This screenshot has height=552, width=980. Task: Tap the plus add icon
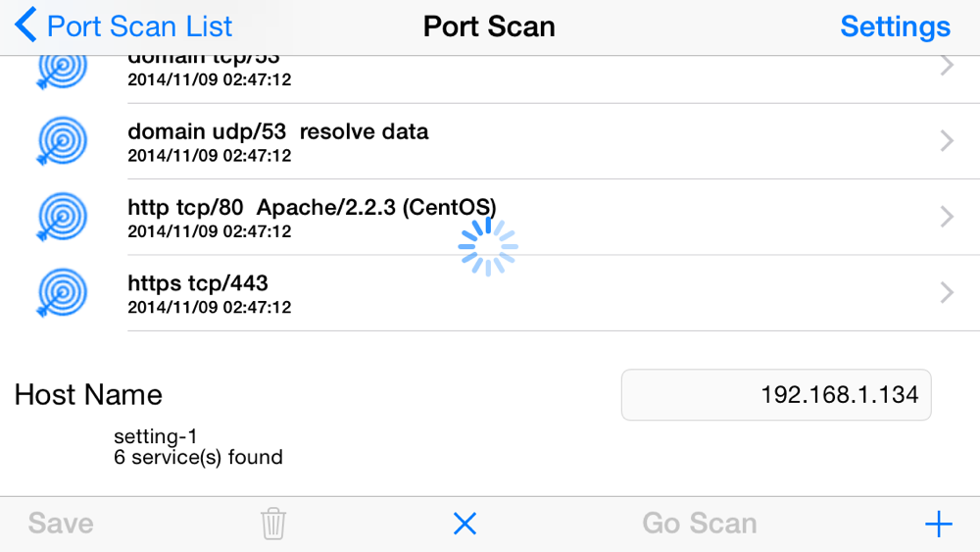[x=938, y=524]
